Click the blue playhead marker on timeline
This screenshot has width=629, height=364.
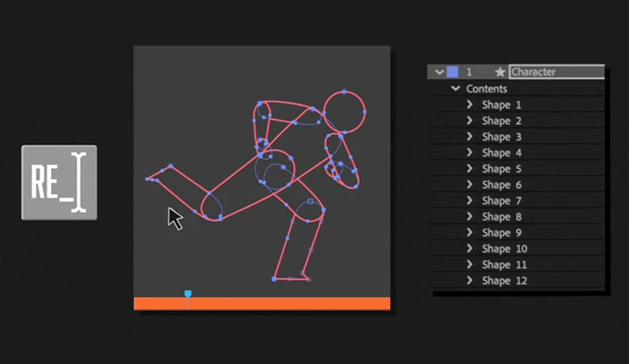[188, 294]
